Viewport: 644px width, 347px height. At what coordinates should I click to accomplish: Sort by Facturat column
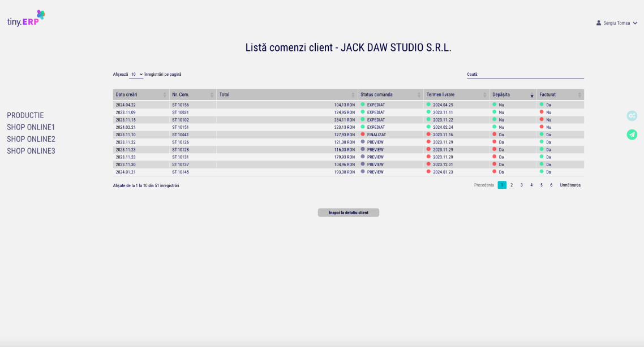(x=560, y=95)
